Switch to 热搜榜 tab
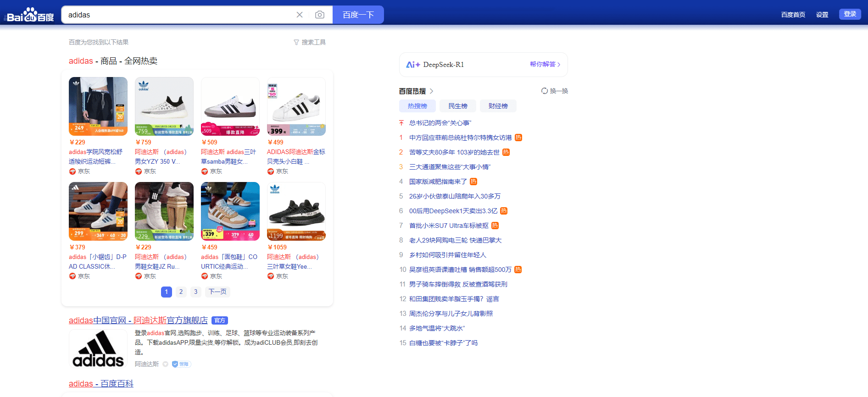Screen dimensions: 868x397 [417, 106]
